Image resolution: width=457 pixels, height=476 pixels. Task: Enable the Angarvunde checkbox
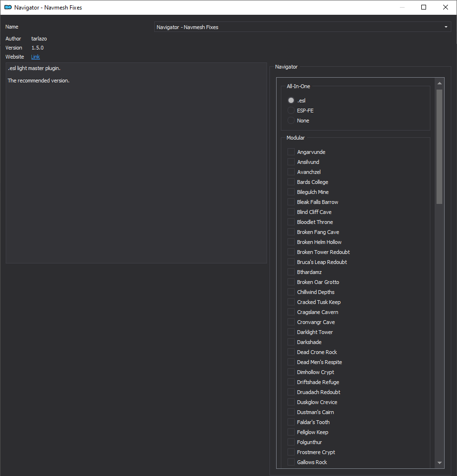pyautogui.click(x=291, y=152)
